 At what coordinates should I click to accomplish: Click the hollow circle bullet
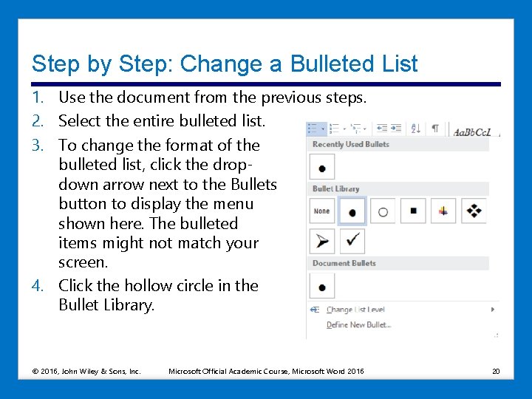pos(383,211)
